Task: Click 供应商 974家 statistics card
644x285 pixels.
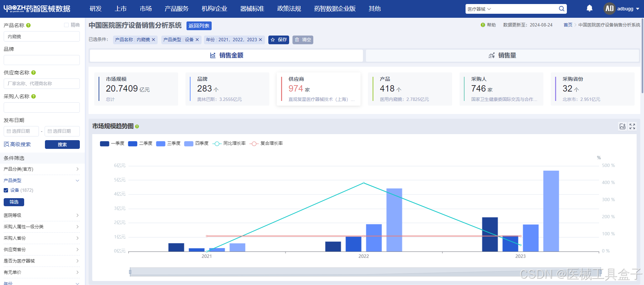Action: tap(319, 89)
